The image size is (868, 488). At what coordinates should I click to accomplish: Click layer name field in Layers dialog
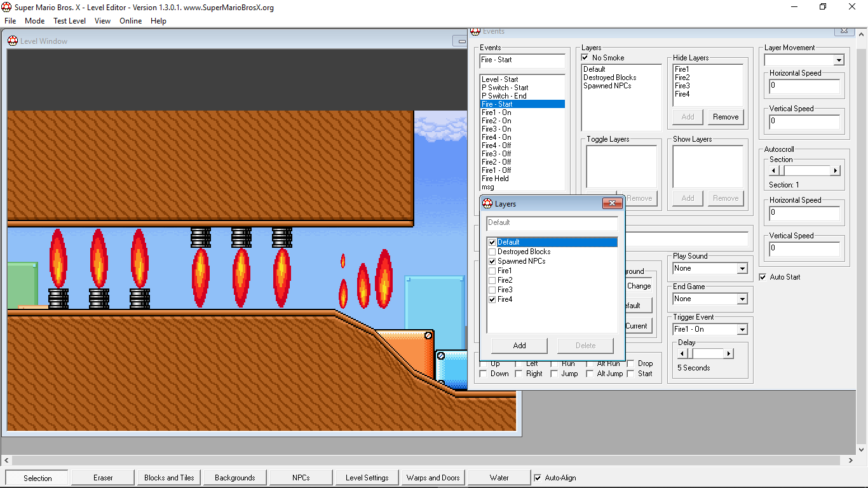coord(552,223)
